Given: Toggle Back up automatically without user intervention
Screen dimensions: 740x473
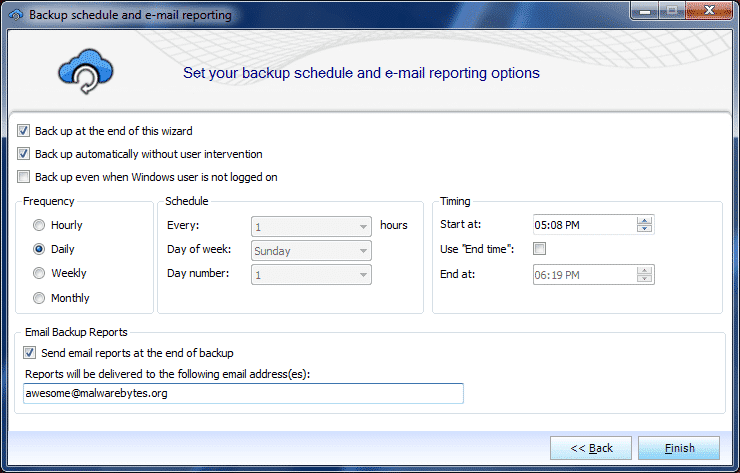Looking at the screenshot, I should 24,154.
